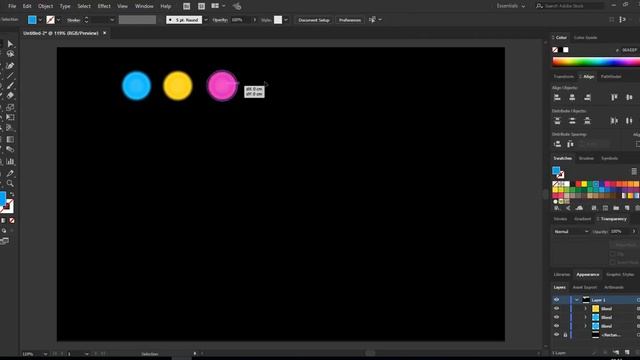Click Vertical Distribute Center icon
The image size is (640, 360).
[x=572, y=120]
